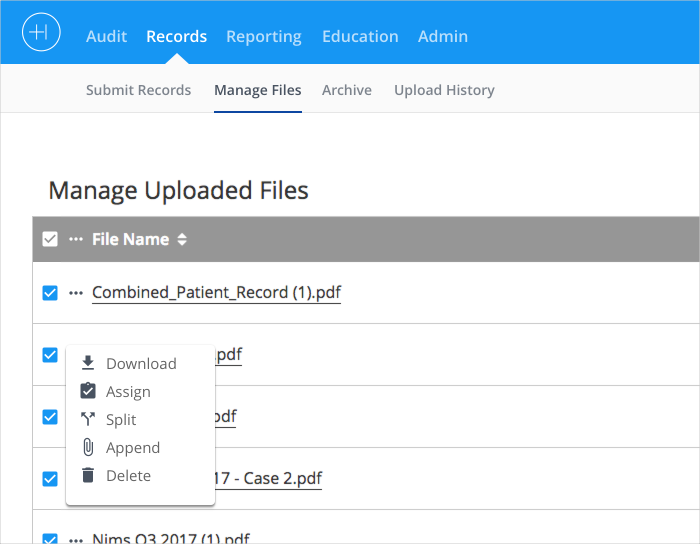700x544 pixels.
Task: Click the Assign clipboard-check icon
Action: click(88, 390)
